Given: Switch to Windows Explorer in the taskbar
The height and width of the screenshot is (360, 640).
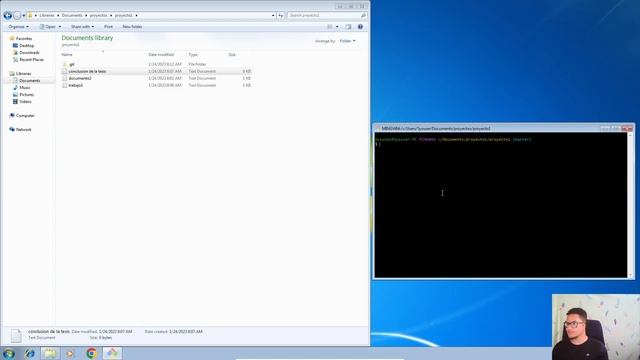Looking at the screenshot, I should 50,353.
